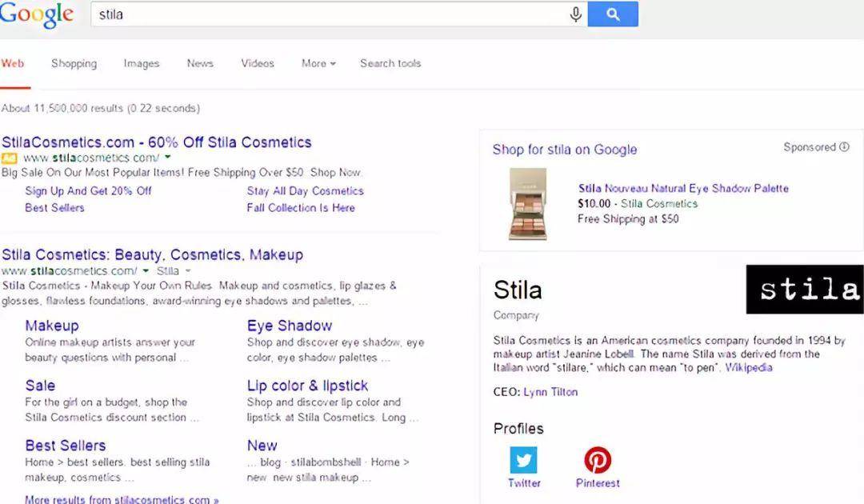Open the Lip color & lipstick sitelink

coord(307,386)
